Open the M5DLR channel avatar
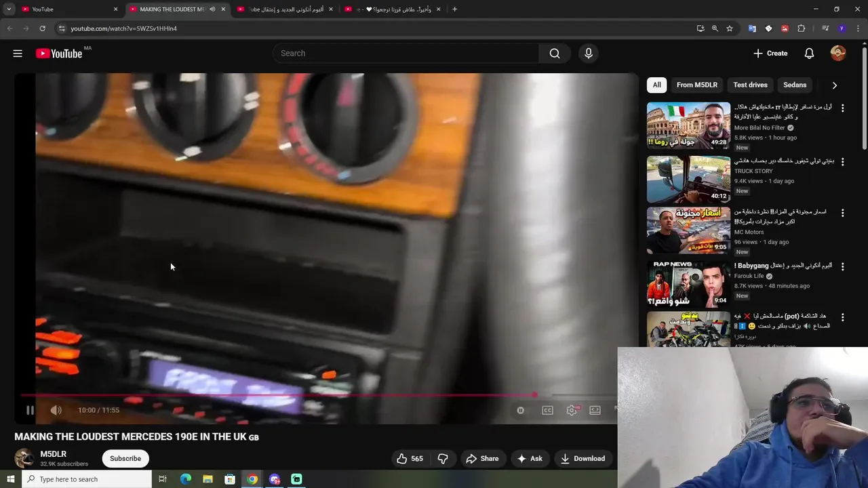Screen dimensions: 868x488 click(x=24, y=459)
